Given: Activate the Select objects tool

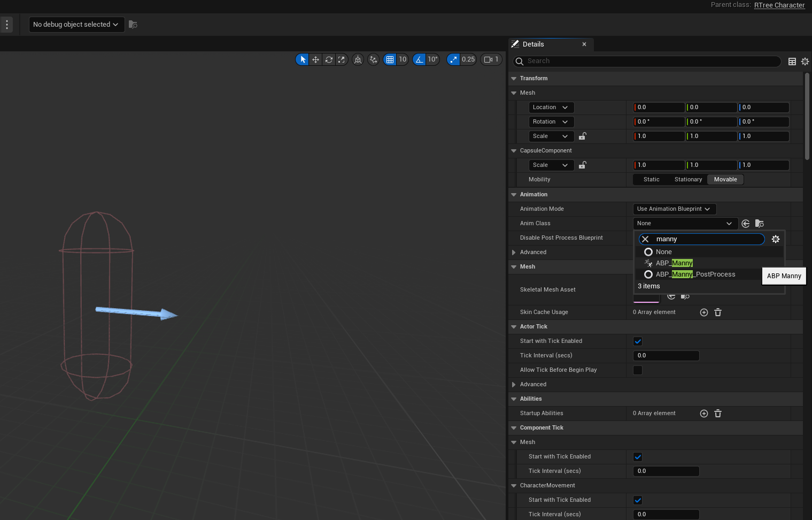Looking at the screenshot, I should [x=303, y=59].
